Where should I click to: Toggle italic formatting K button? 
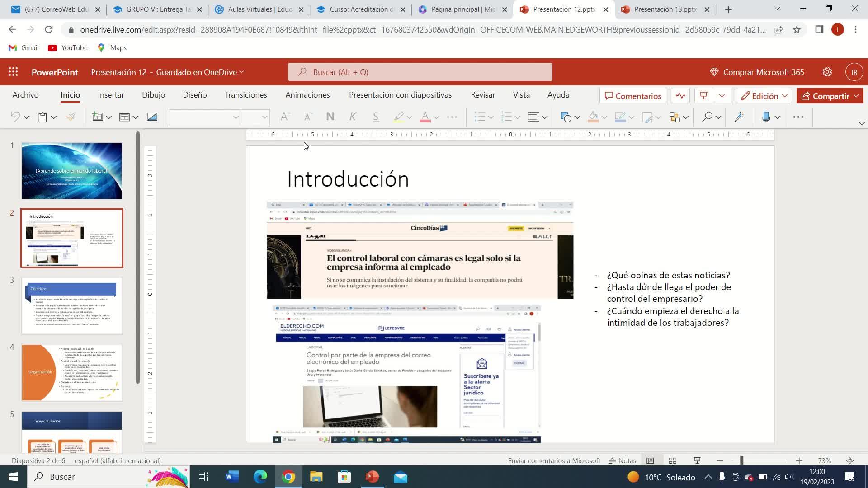click(x=353, y=117)
